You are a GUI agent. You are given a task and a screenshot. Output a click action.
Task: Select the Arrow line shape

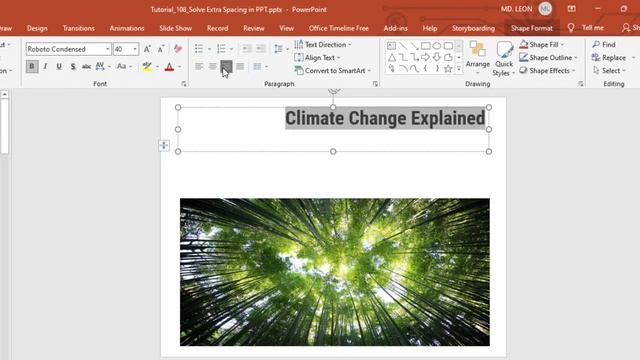pos(414,45)
